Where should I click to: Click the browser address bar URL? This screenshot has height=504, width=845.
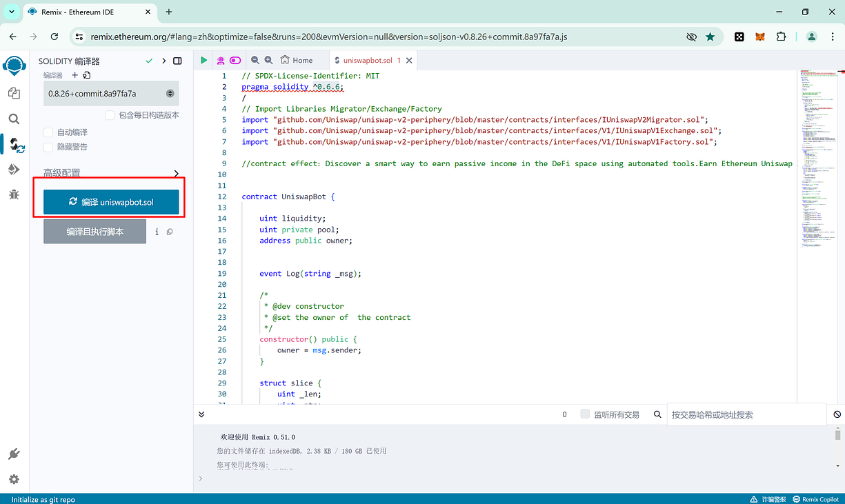point(329,37)
